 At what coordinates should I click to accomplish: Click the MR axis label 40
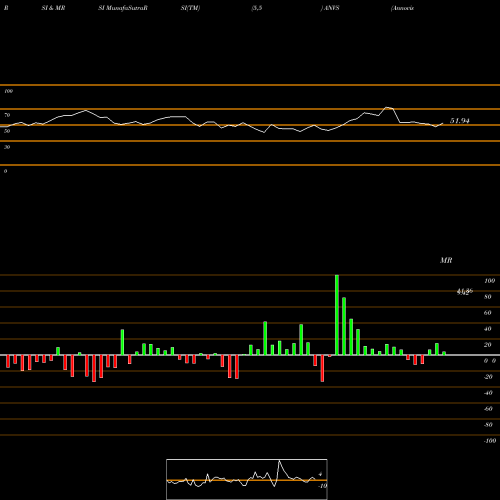488,329
